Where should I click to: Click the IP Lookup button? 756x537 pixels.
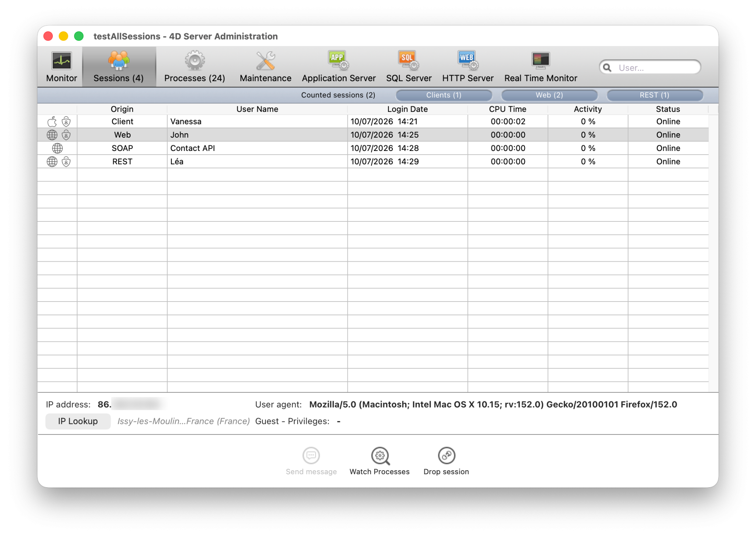coord(78,421)
